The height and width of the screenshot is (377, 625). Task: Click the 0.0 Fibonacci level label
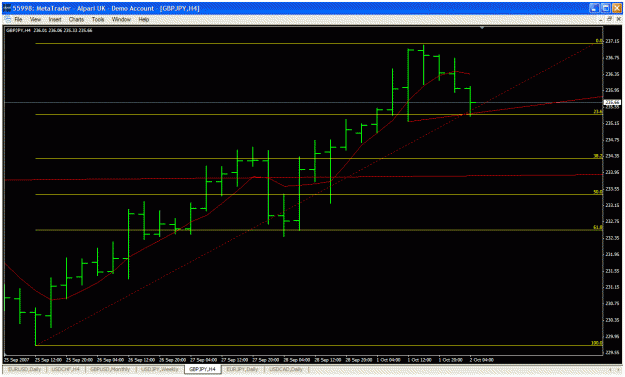(x=599, y=41)
